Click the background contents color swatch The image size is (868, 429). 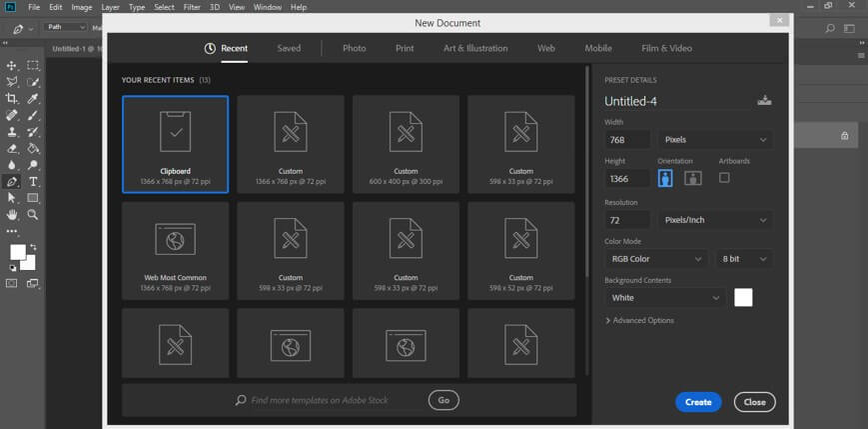pos(743,297)
